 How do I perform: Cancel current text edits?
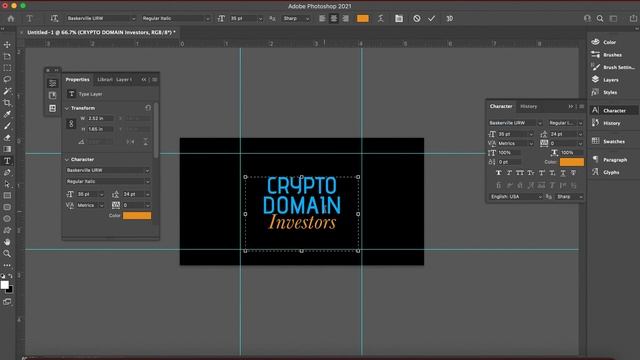[x=416, y=18]
